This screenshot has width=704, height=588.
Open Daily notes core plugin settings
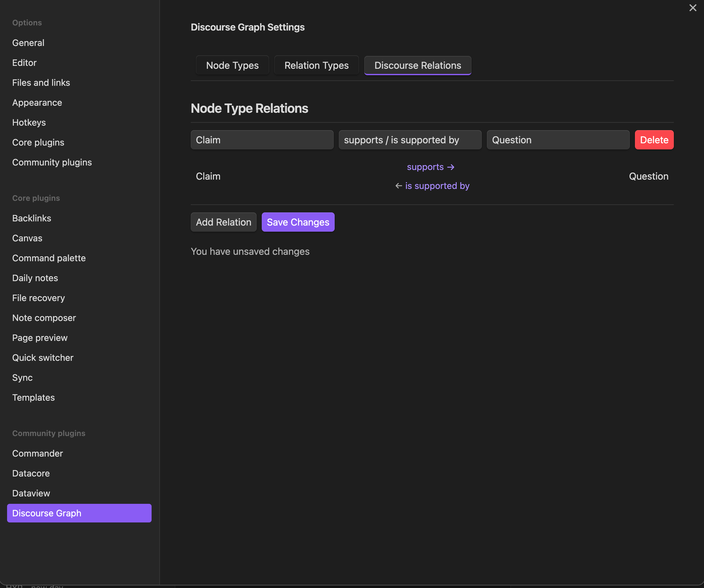[35, 278]
